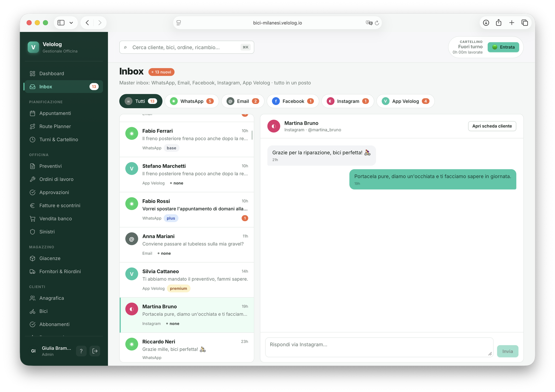Viewport: 555px width, 392px height.
Task: Click the Cerca cliente search field
Action: tap(187, 47)
